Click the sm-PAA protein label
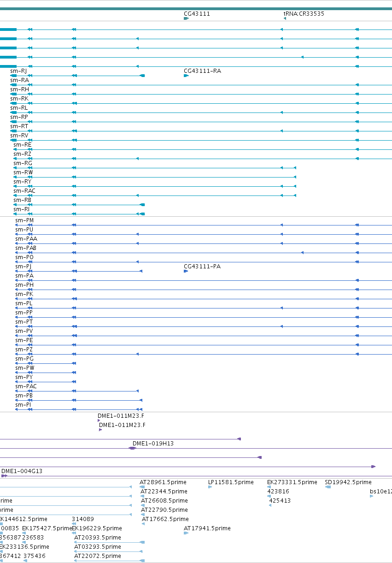 tap(26, 239)
